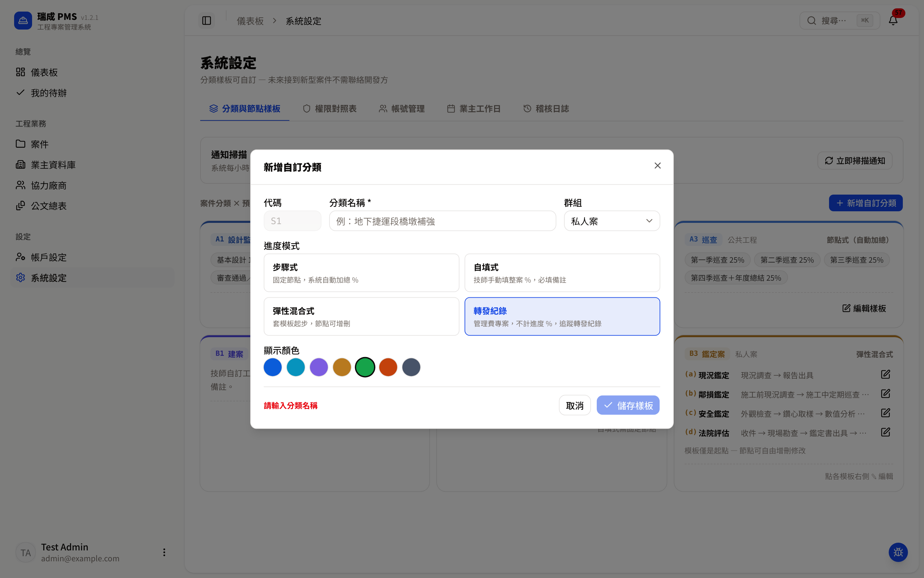
Task: Pick the cyan display color
Action: [296, 367]
